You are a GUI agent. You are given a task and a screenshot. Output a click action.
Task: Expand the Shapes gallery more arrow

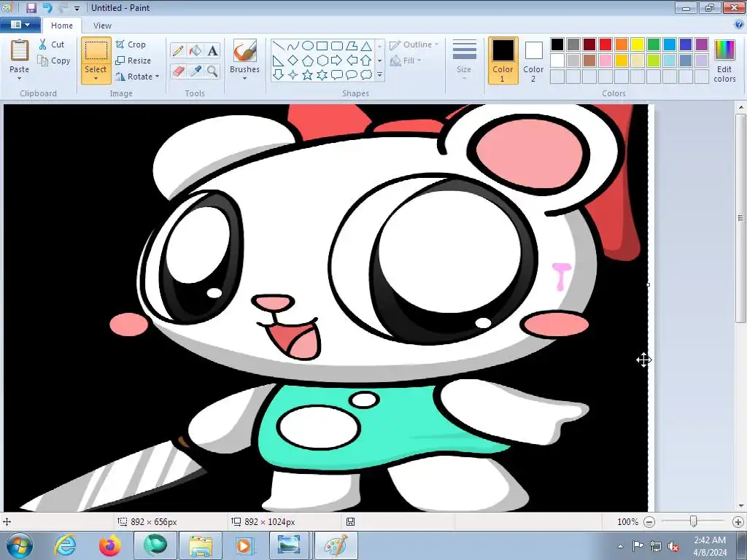(379, 75)
